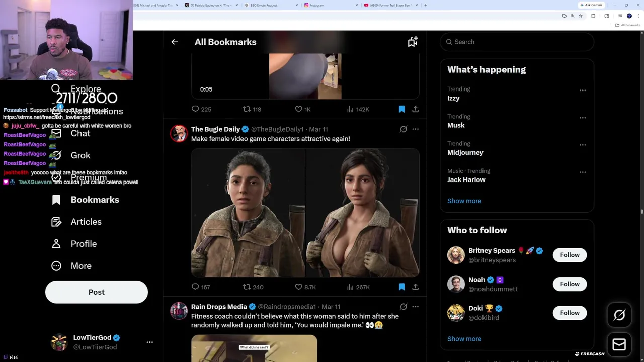Share the video post with 142K views

[415, 109]
